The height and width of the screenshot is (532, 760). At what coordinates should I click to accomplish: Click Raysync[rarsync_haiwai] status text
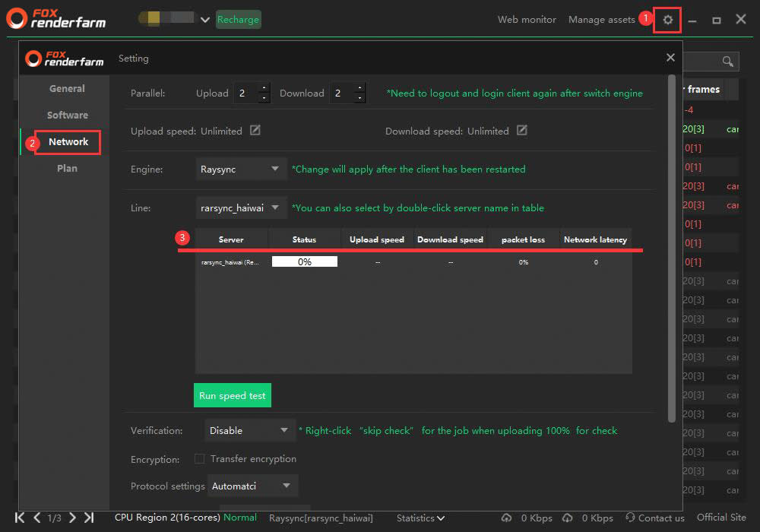coord(321,518)
